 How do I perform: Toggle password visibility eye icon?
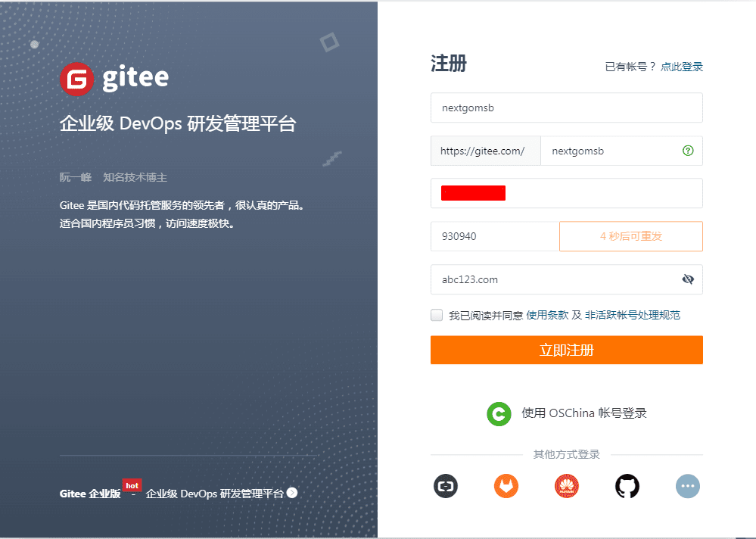coord(688,279)
